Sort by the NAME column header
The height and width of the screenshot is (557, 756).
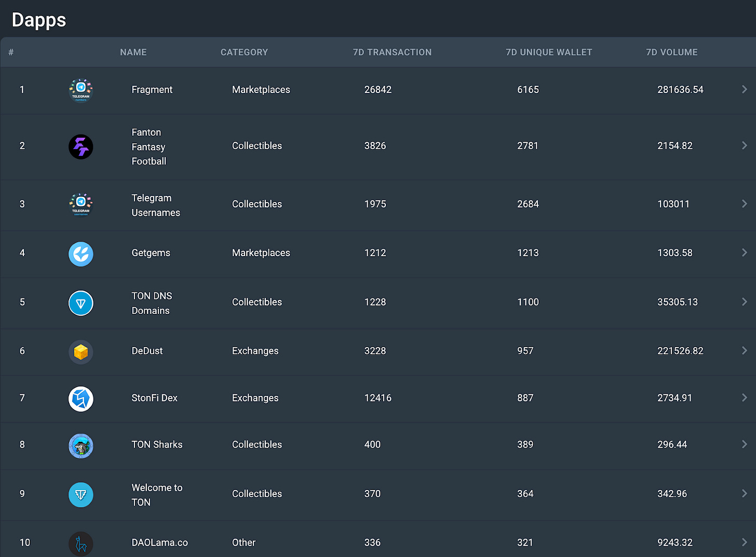(x=133, y=52)
